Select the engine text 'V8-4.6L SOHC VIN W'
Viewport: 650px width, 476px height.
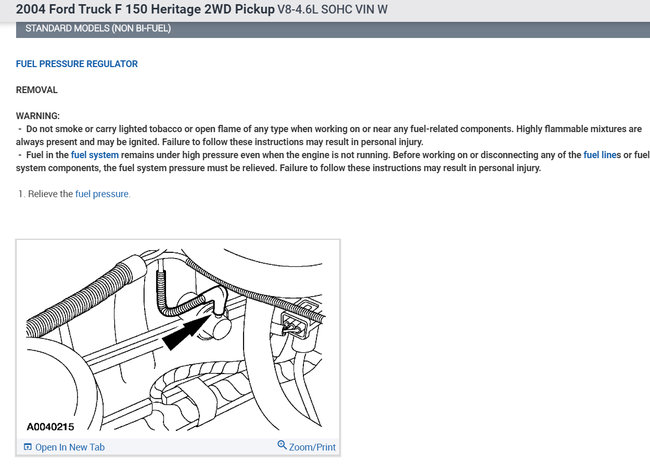pyautogui.click(x=332, y=10)
